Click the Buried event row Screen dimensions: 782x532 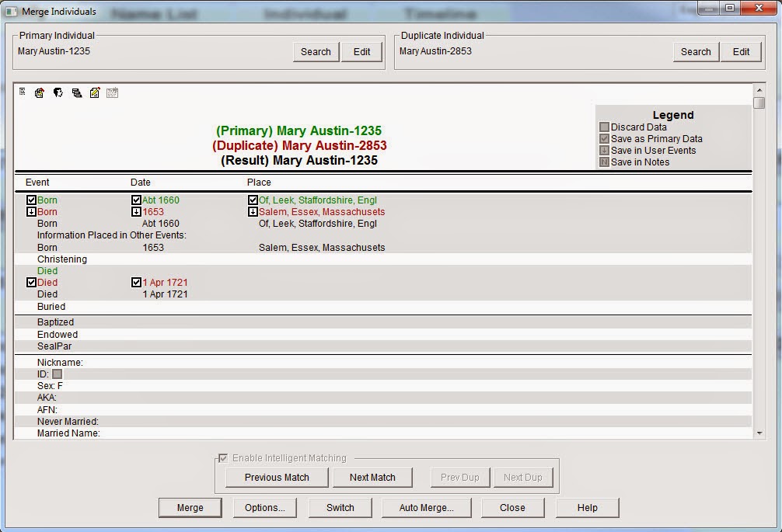[383, 306]
